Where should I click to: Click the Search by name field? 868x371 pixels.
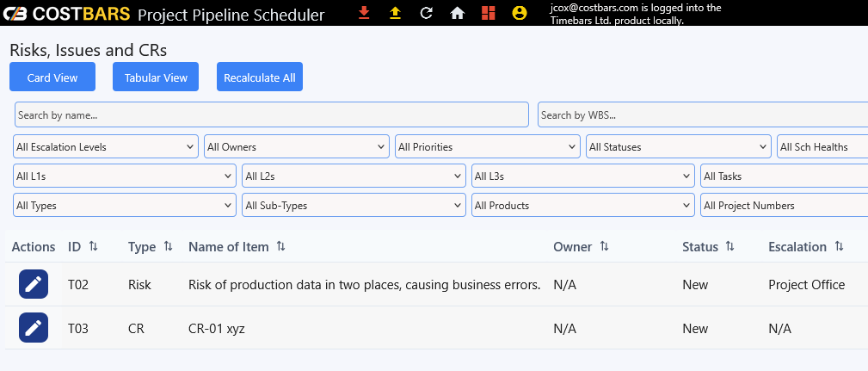[x=271, y=115]
